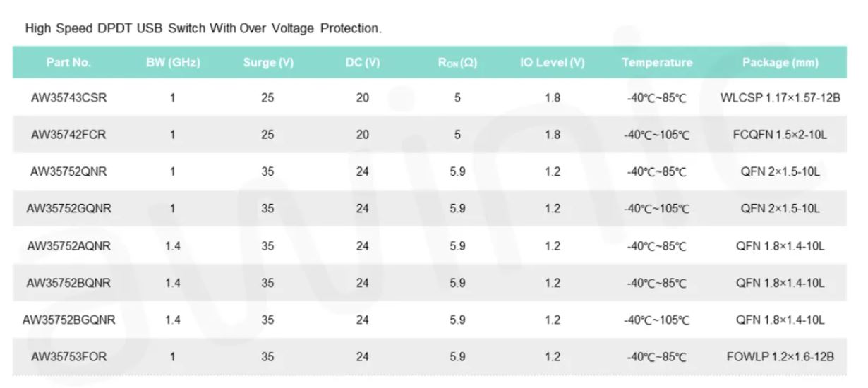Click the Surge (V) column header

[x=268, y=62]
